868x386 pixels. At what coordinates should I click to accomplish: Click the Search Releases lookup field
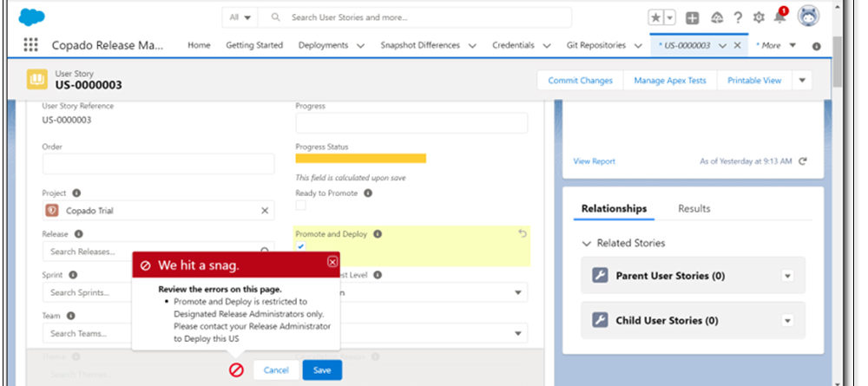click(158, 252)
